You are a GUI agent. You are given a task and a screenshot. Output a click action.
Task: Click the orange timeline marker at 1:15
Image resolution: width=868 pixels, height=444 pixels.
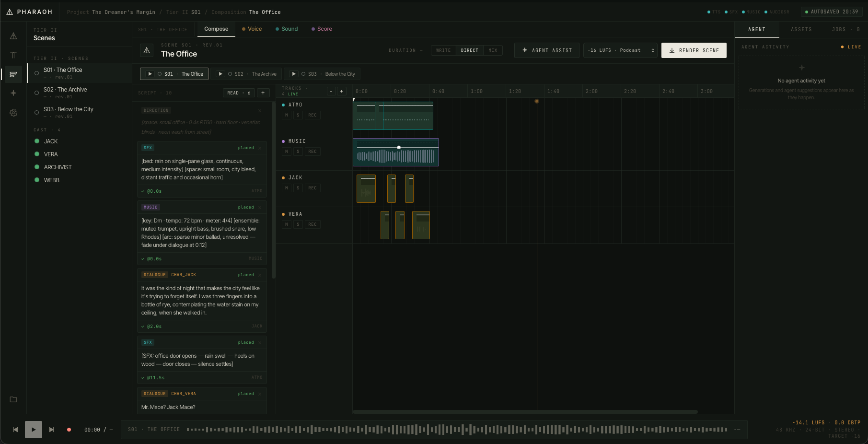(537, 101)
